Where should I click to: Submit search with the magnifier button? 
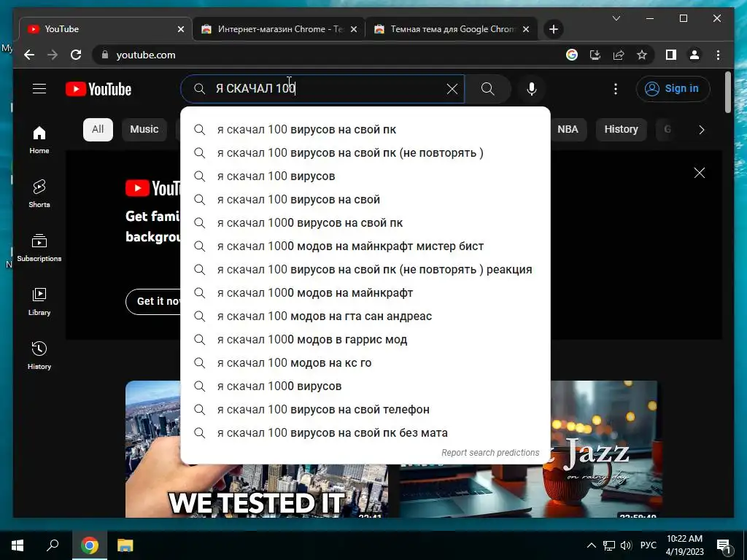pyautogui.click(x=488, y=88)
